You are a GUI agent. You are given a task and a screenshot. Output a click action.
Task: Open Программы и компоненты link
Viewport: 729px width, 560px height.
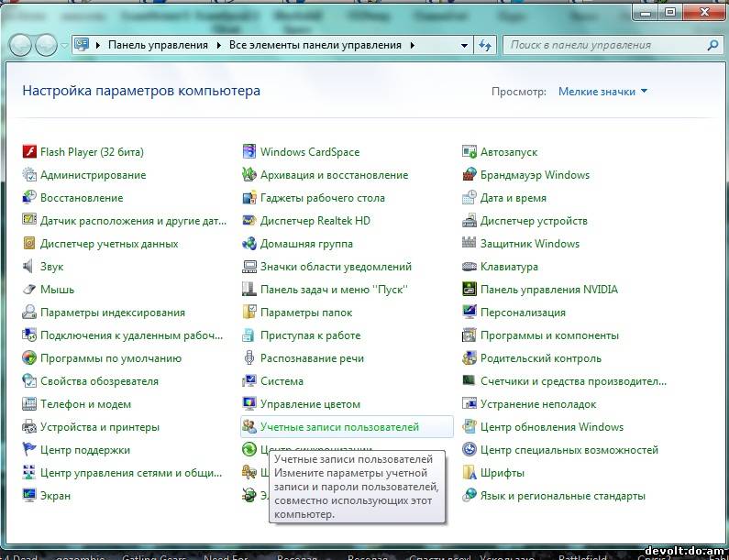pos(549,335)
